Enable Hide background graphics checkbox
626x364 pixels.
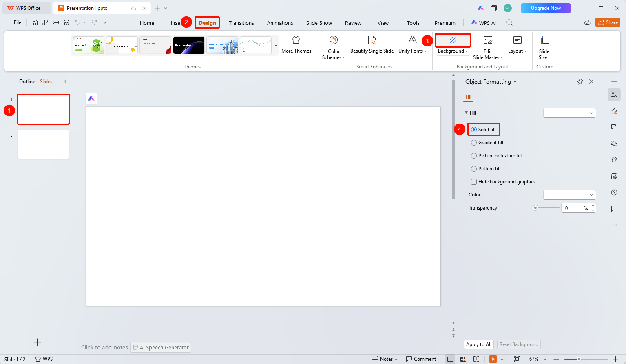click(x=474, y=182)
